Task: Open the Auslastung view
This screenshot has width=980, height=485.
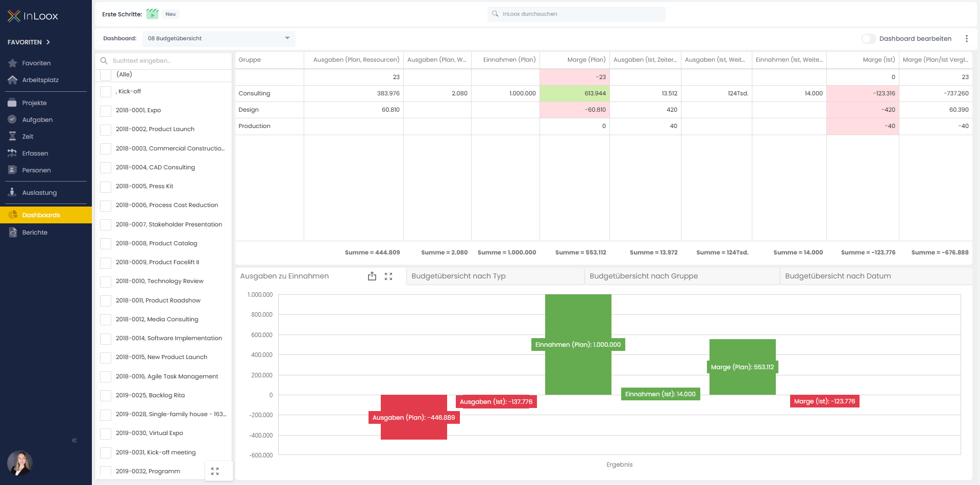Action: coord(39,192)
